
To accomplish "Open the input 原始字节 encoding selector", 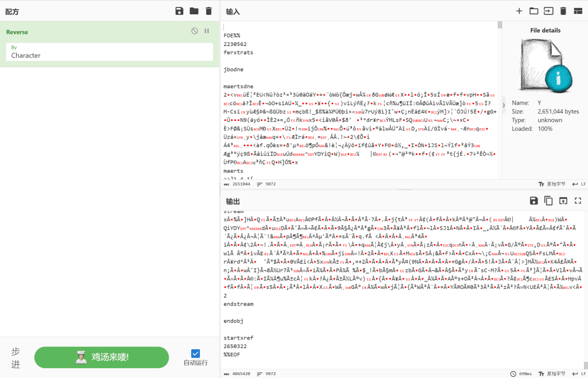I will coord(553,184).
